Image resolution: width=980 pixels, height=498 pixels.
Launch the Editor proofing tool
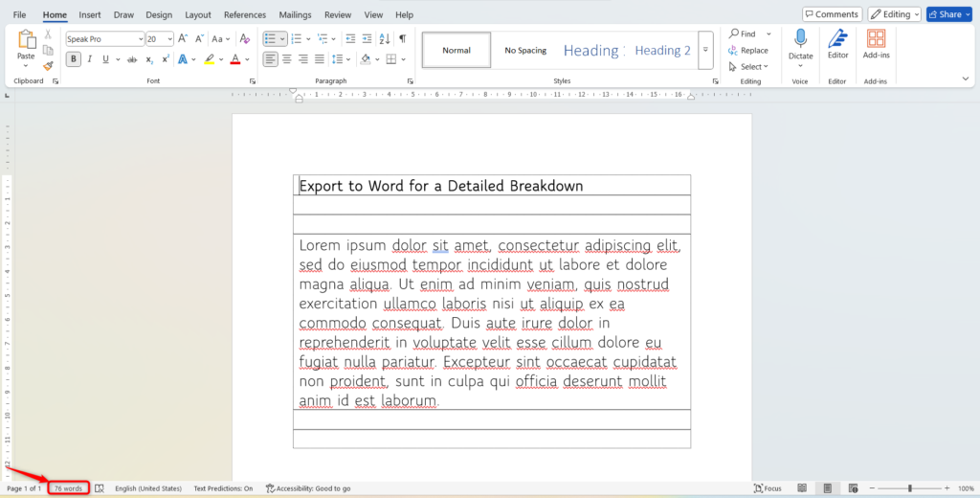[837, 45]
